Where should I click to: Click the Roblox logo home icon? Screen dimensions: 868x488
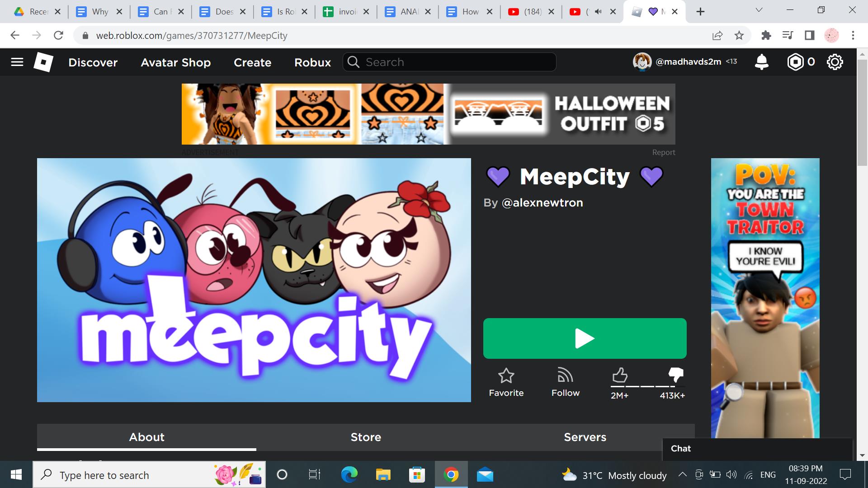[x=43, y=62]
